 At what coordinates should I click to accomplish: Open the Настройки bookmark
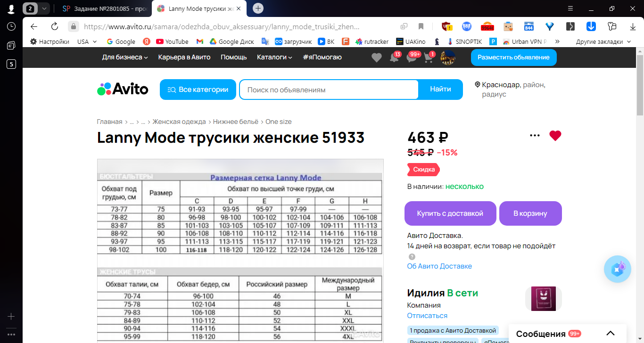click(50, 41)
